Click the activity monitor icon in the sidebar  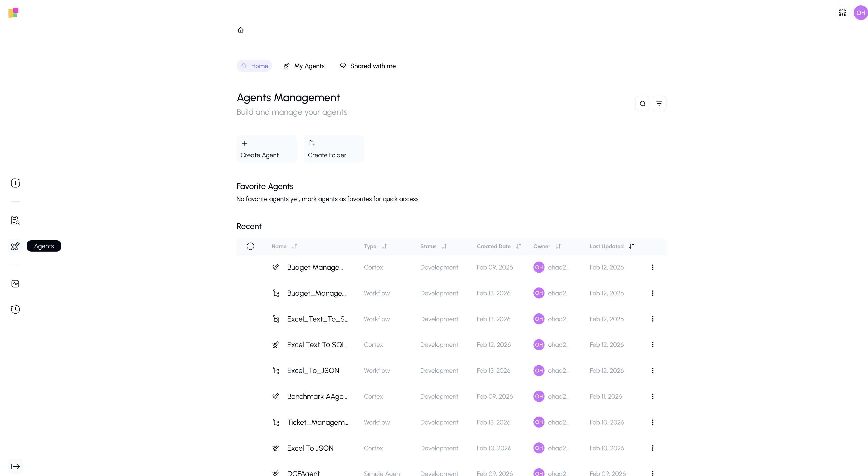point(15,283)
